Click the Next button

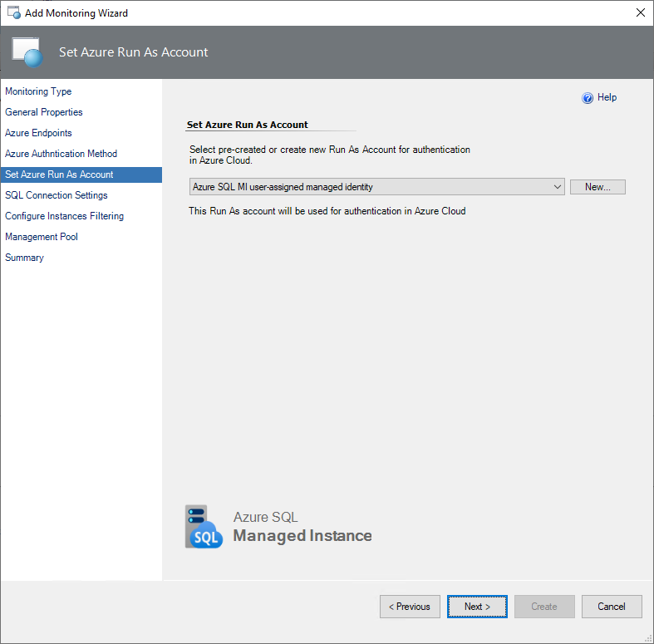[x=477, y=607]
